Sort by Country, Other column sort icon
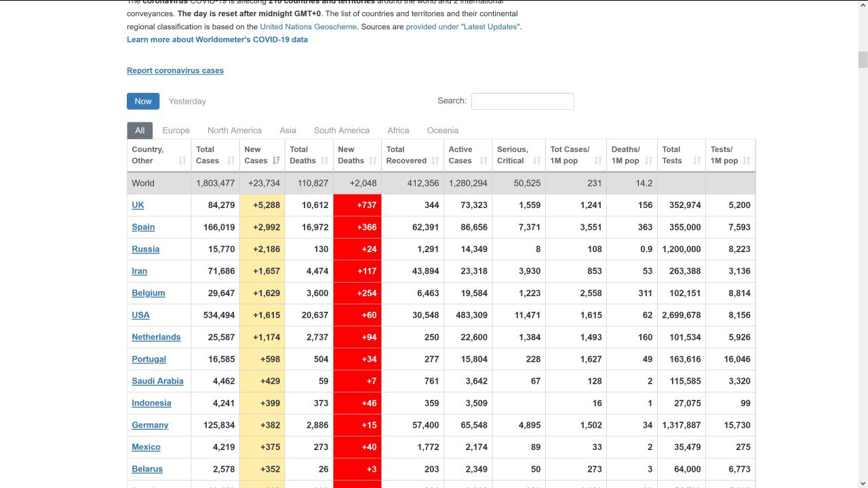The image size is (868, 488). click(x=182, y=161)
